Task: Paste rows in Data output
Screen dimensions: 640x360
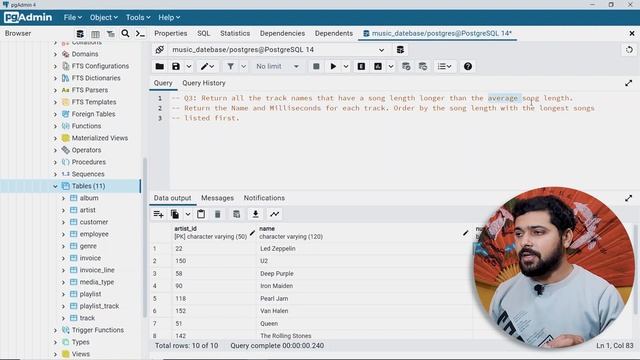Action: pos(201,214)
